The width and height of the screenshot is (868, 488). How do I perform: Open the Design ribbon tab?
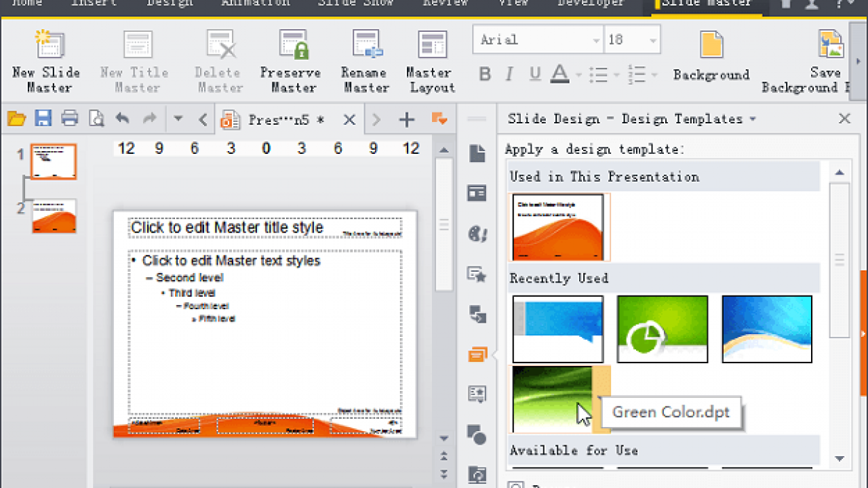[x=170, y=3]
